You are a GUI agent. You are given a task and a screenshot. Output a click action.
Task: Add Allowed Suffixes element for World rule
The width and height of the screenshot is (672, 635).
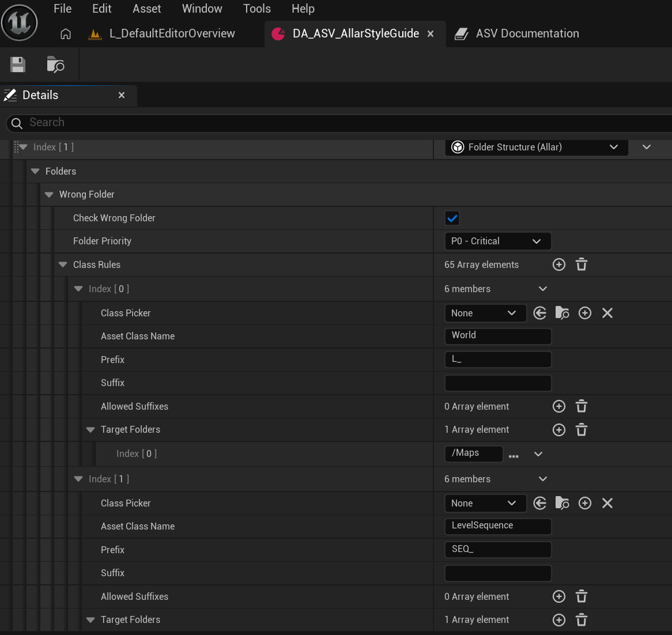[559, 406]
